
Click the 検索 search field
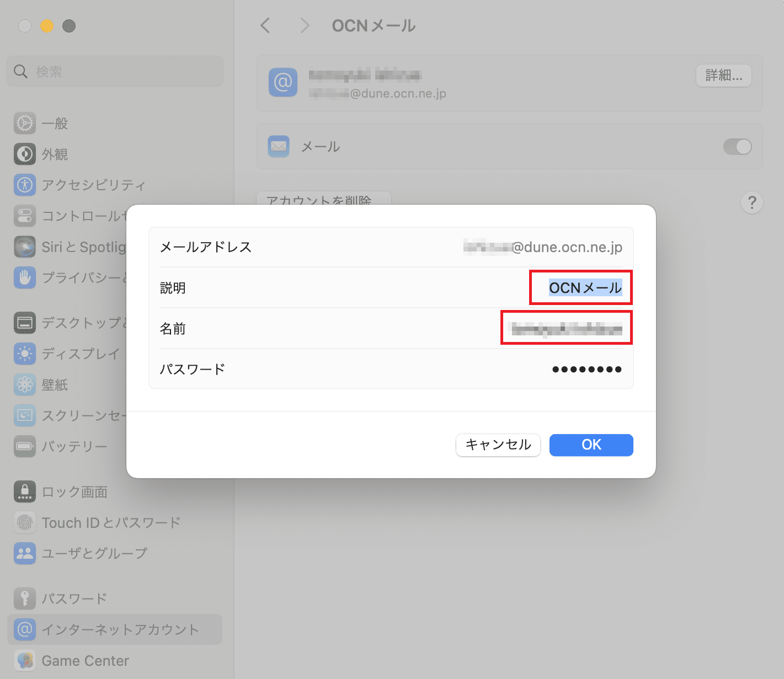(115, 71)
